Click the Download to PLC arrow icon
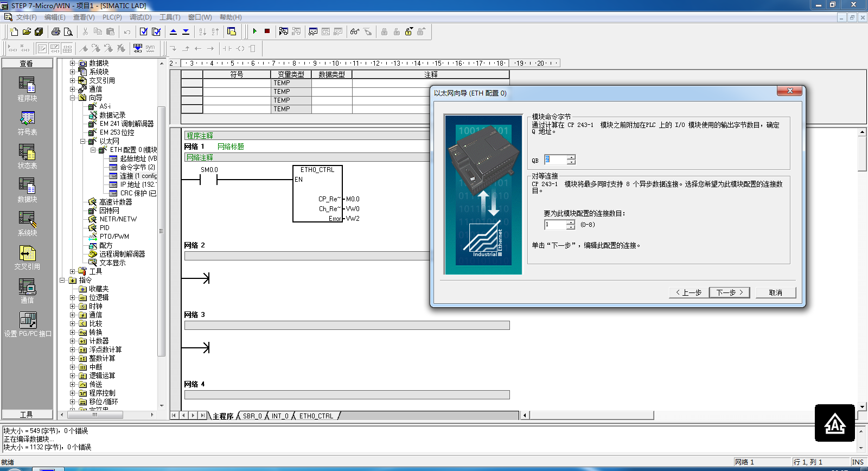This screenshot has height=471, width=868. click(x=186, y=31)
